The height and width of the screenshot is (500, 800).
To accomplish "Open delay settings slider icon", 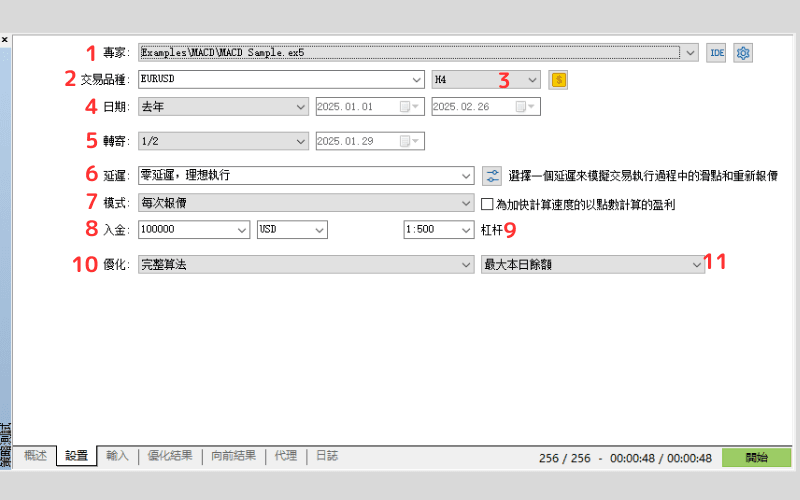I will click(x=492, y=176).
